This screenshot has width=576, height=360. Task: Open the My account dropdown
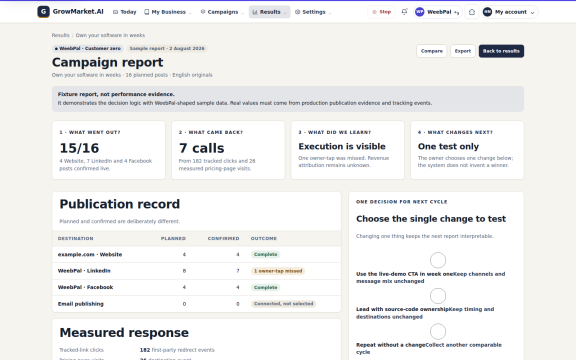[x=510, y=12]
